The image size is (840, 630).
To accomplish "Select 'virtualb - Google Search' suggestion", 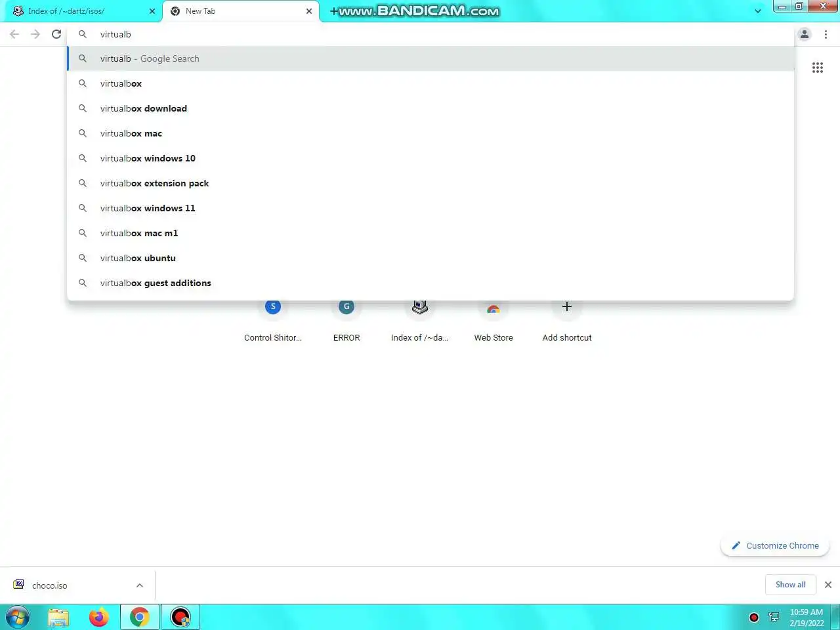I will pyautogui.click(x=430, y=58).
